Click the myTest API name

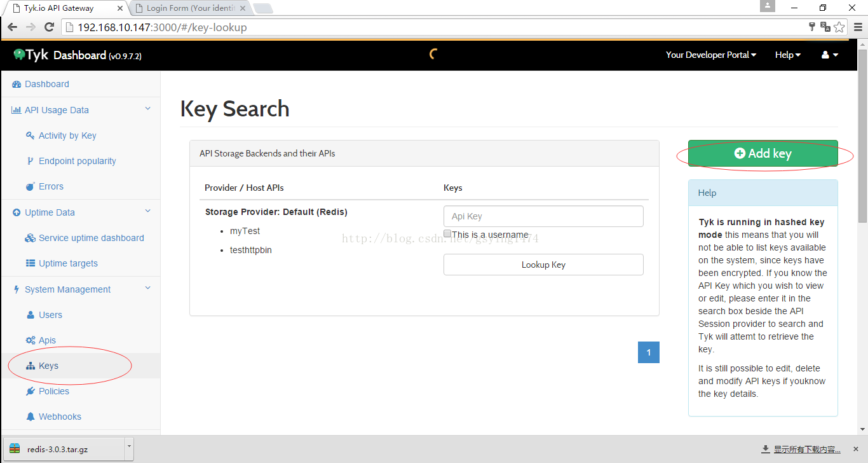tap(245, 231)
